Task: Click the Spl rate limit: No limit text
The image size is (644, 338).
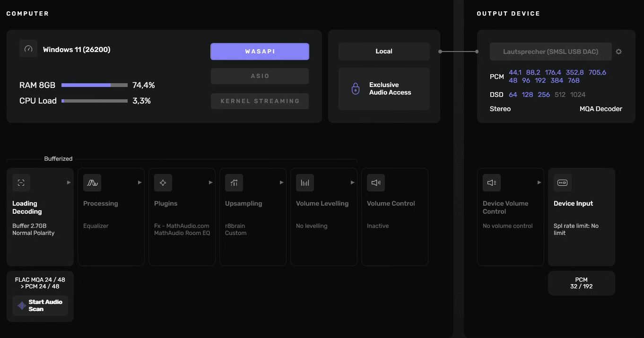Action: [576, 229]
